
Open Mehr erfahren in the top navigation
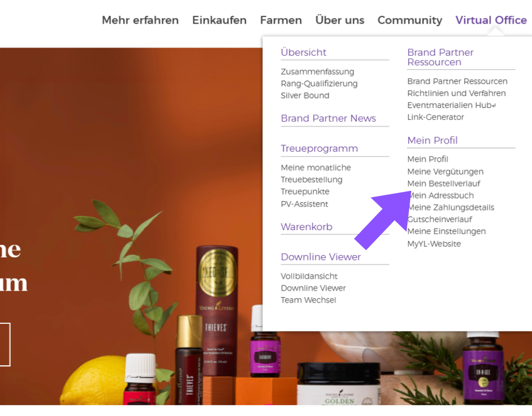pos(140,20)
